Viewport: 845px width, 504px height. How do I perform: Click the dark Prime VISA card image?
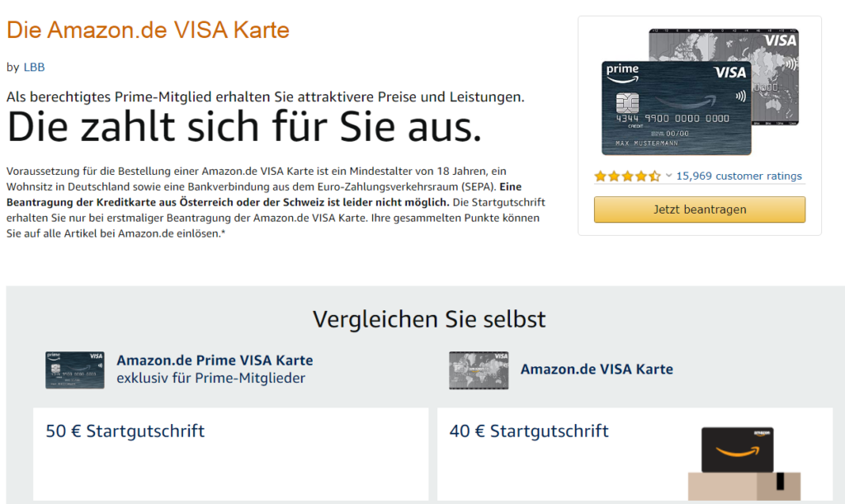point(677,108)
